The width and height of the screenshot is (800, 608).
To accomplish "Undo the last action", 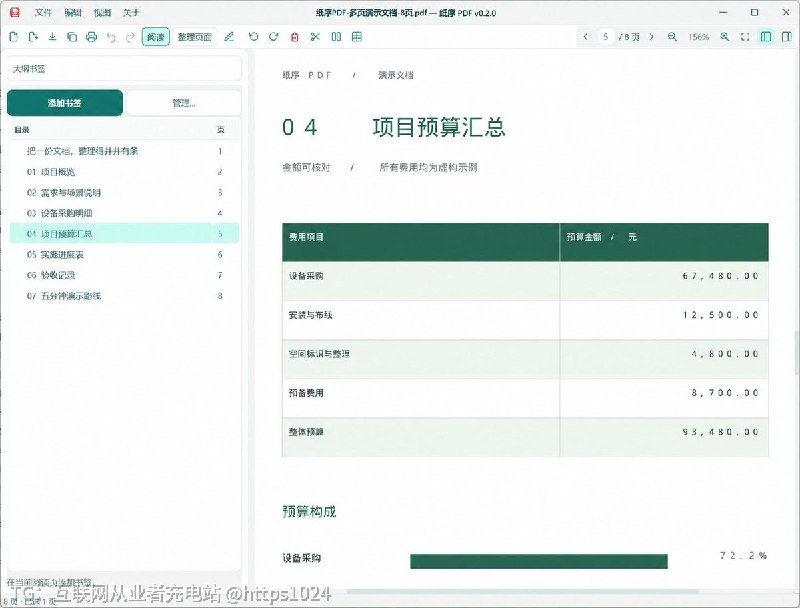I will click(x=111, y=37).
